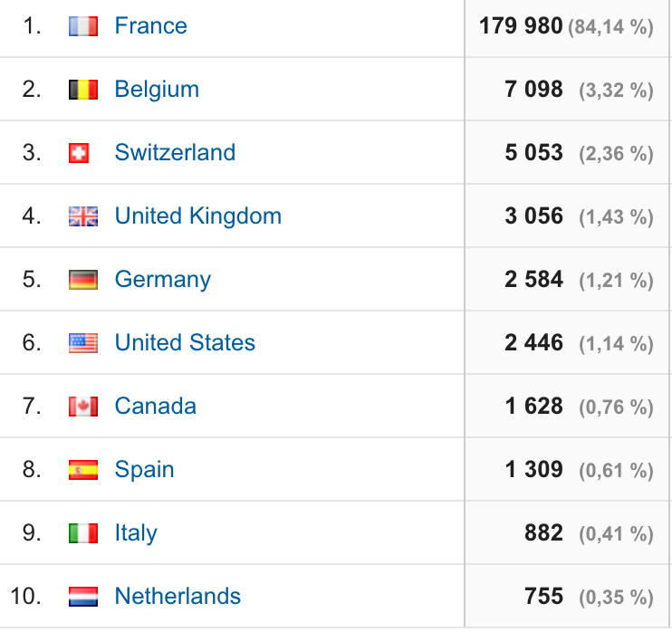The image size is (672, 632).
Task: Select the Canada country link
Action: [155, 406]
